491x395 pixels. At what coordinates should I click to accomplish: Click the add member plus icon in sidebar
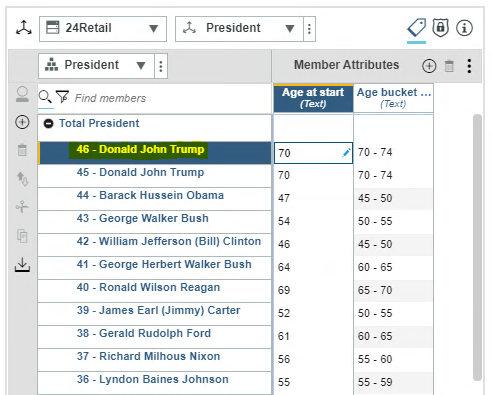[x=22, y=122]
